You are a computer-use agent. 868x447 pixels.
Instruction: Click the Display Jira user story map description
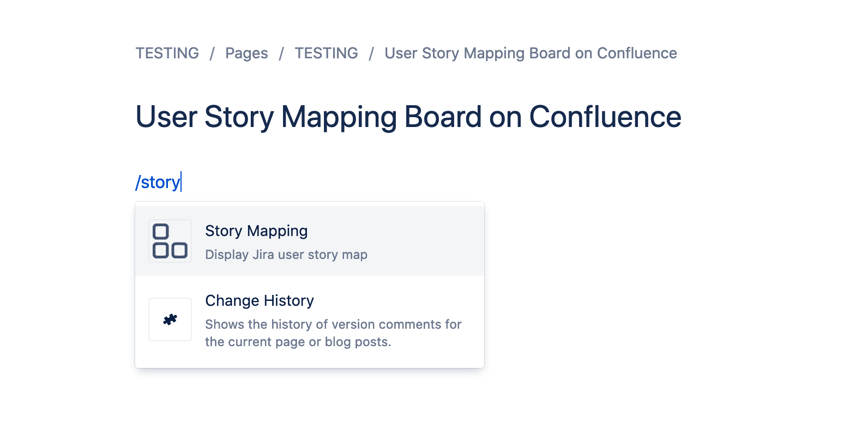[x=286, y=254]
